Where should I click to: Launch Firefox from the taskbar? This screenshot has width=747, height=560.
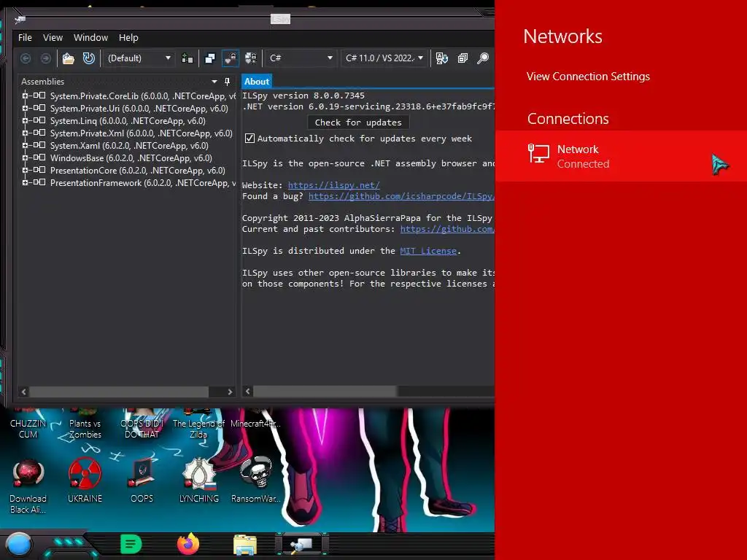click(188, 544)
